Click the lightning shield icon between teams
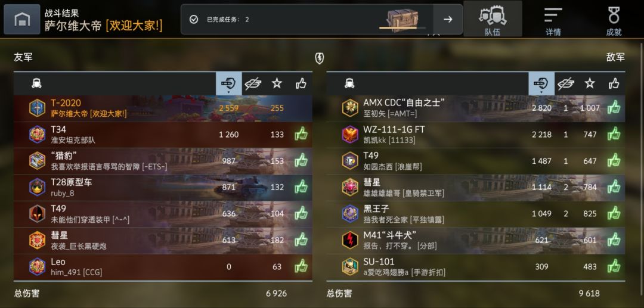 tap(319, 58)
